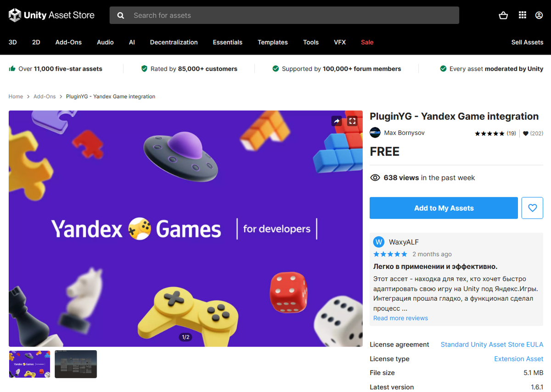551x392 pixels.
Task: Open the 3D category menu
Action: 13,42
